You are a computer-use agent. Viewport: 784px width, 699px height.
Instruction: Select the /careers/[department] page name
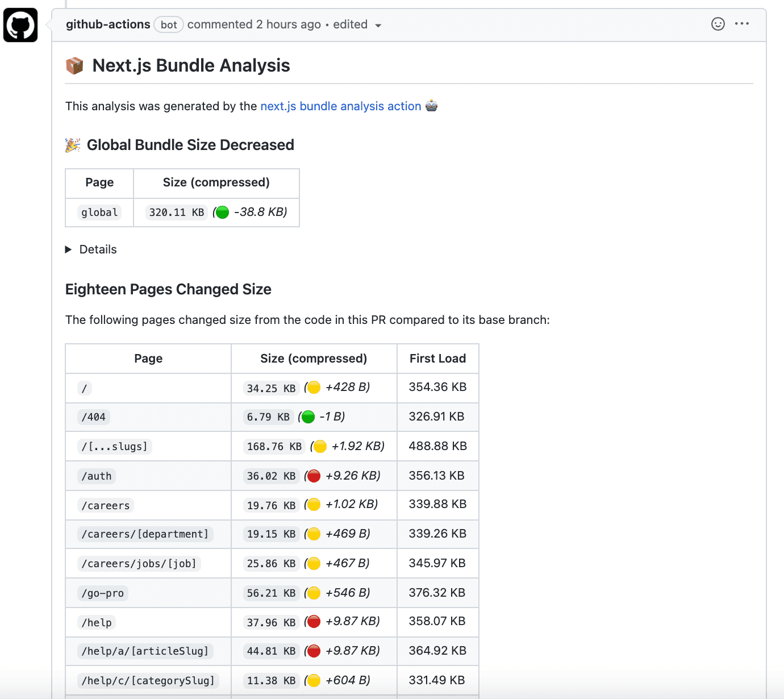(145, 534)
